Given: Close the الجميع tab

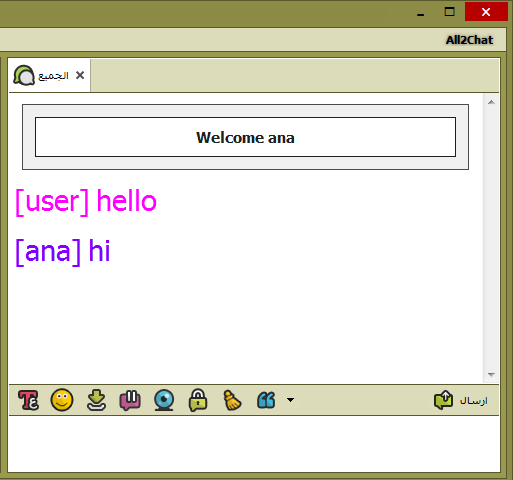Looking at the screenshot, I should (80, 75).
